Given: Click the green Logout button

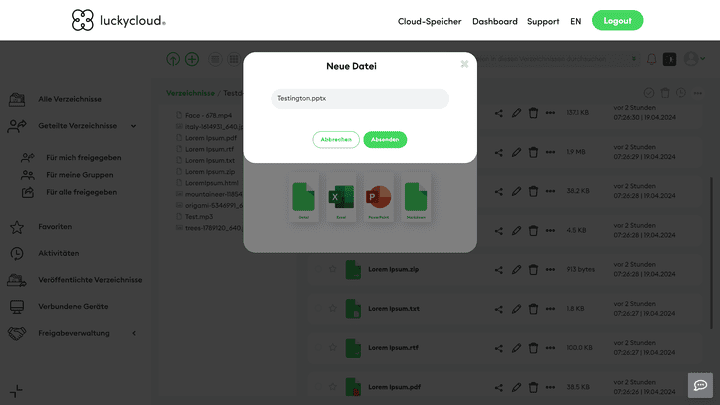Looking at the screenshot, I should pyautogui.click(x=617, y=21).
